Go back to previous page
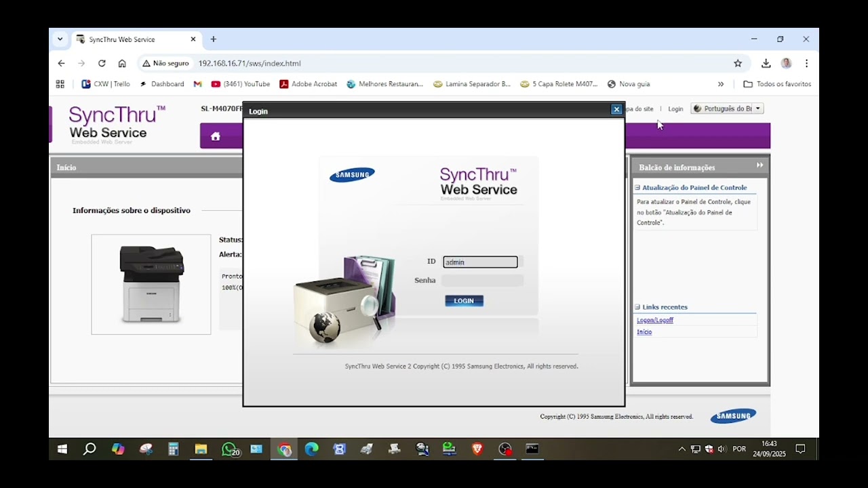 [61, 63]
